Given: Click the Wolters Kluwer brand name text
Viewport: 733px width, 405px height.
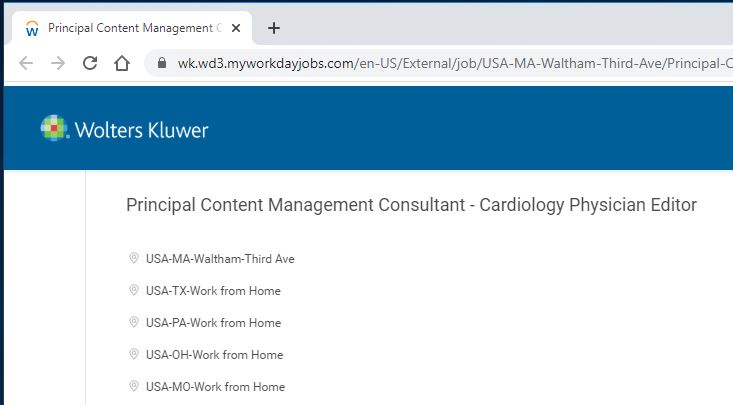Looking at the screenshot, I should (141, 130).
